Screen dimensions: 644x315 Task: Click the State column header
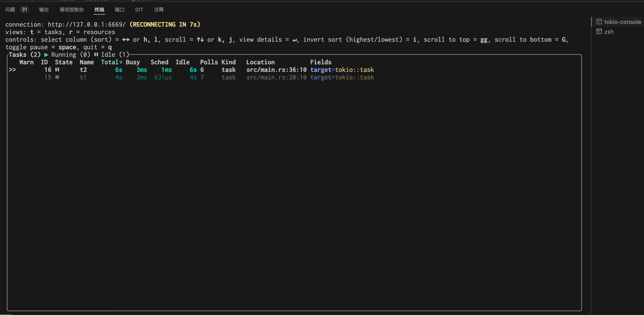(x=64, y=62)
